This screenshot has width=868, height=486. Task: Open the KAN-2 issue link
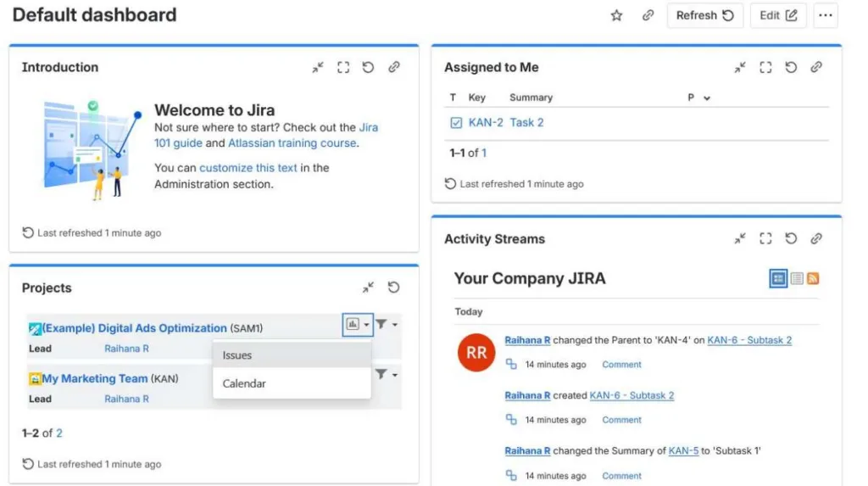tap(486, 123)
